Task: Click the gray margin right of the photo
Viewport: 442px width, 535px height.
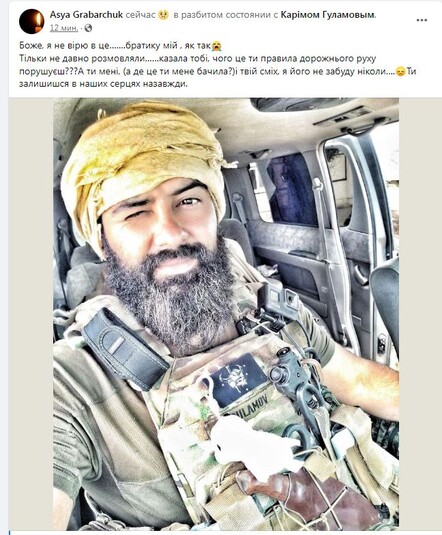Action: click(418, 314)
